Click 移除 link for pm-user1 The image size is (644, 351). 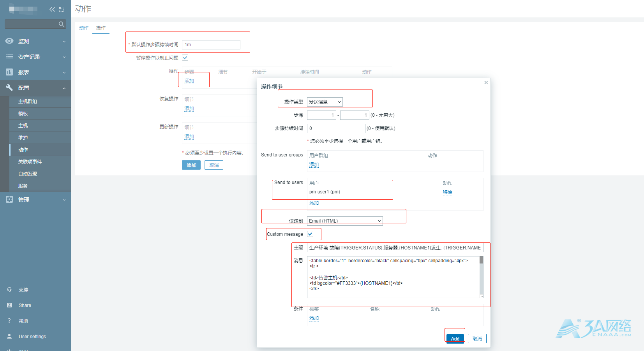coord(448,192)
